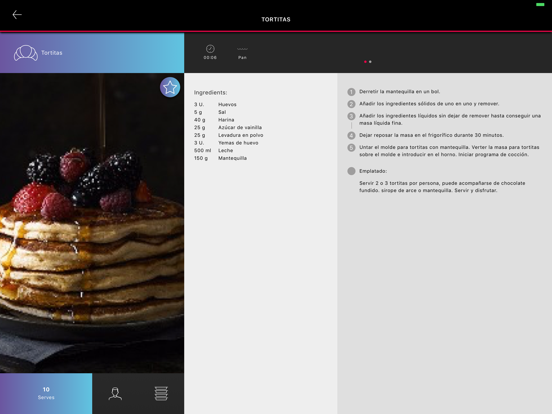Screen dimensions: 552x414
Task: Click the clock timer icon
Action: point(210,49)
